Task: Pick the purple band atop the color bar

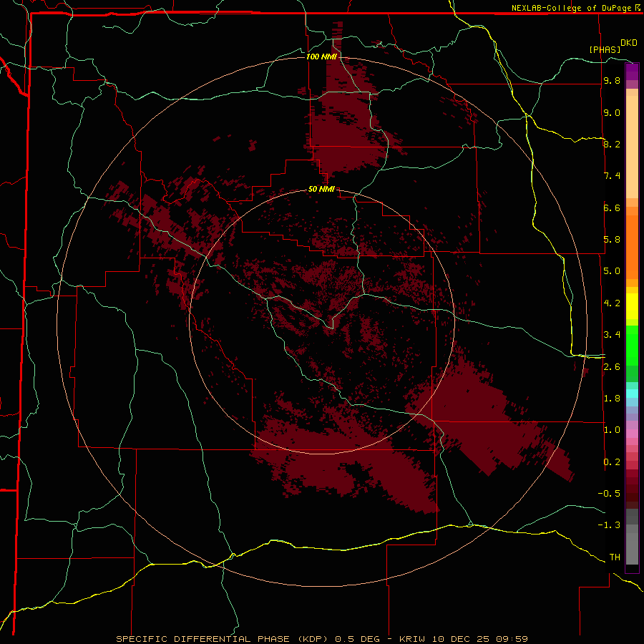Action: click(x=632, y=72)
